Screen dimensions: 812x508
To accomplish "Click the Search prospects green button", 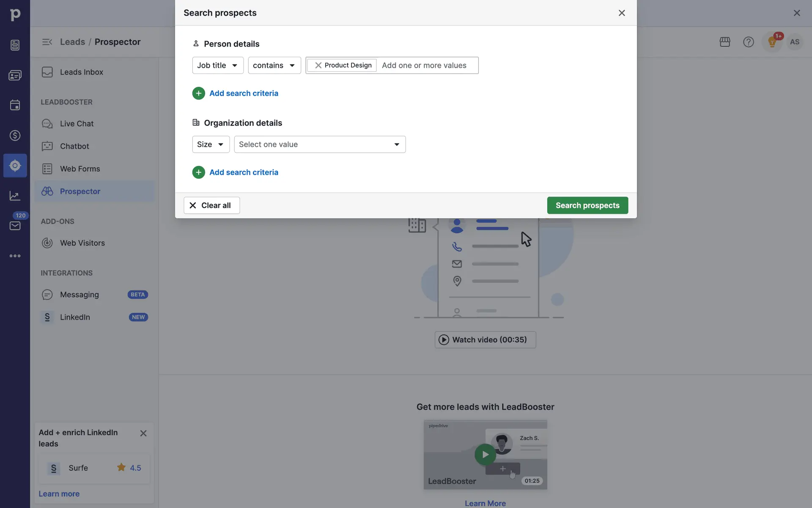I will tap(587, 205).
